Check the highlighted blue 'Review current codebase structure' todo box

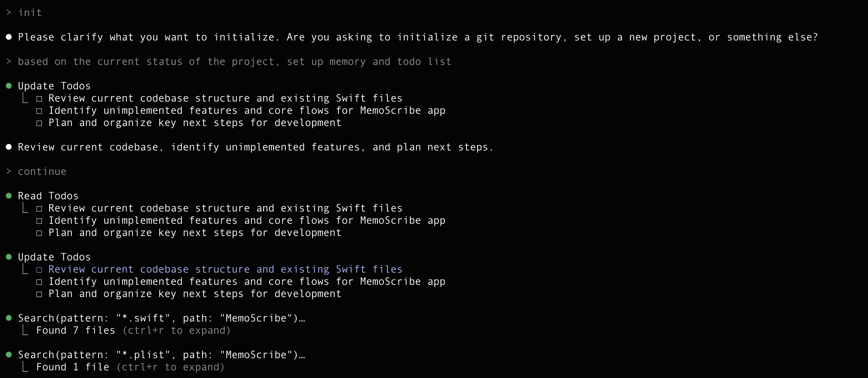point(39,270)
